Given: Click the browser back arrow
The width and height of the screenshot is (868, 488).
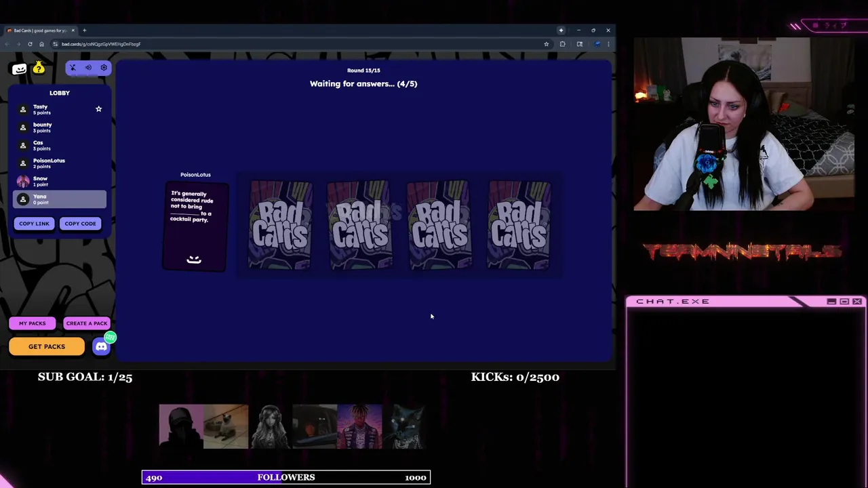Looking at the screenshot, I should (x=7, y=44).
